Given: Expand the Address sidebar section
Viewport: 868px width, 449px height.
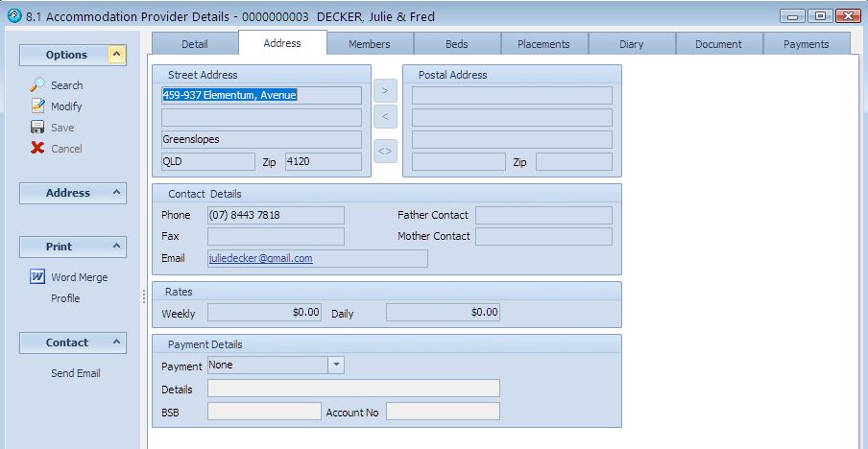Looking at the screenshot, I should point(116,193).
